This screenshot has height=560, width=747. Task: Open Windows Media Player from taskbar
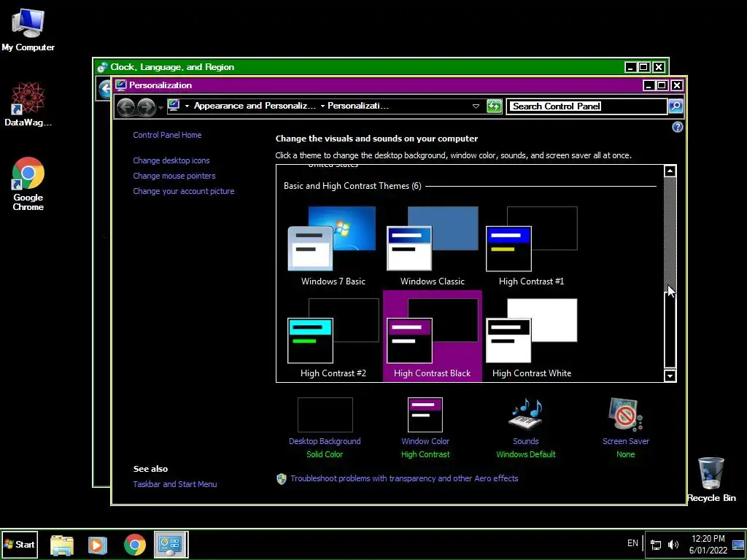point(98,545)
